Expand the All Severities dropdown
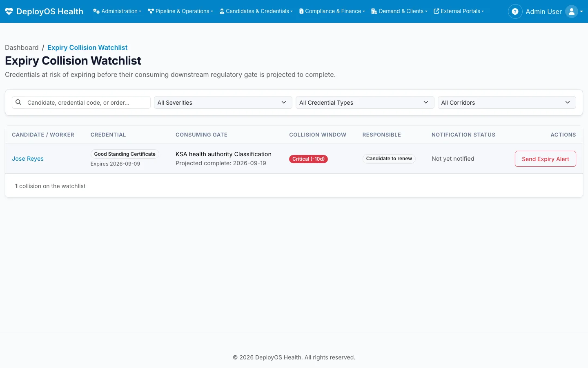The height and width of the screenshot is (368, 588). point(223,103)
